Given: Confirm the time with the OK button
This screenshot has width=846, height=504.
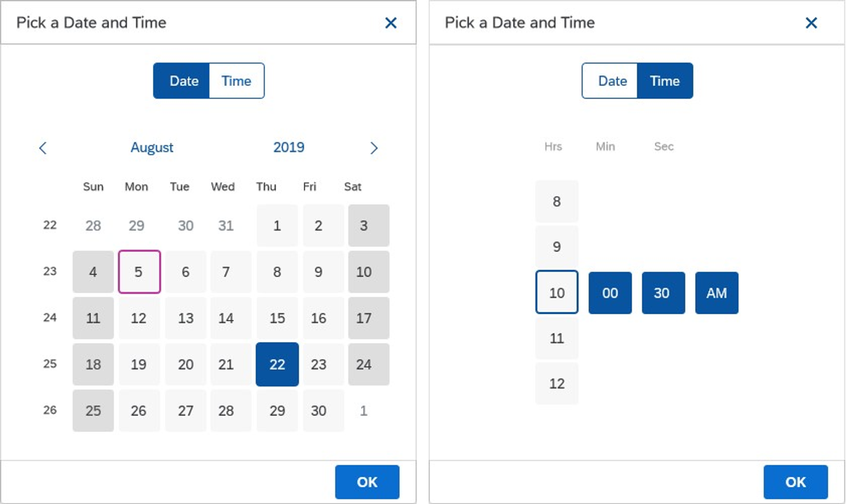Looking at the screenshot, I should (x=795, y=482).
